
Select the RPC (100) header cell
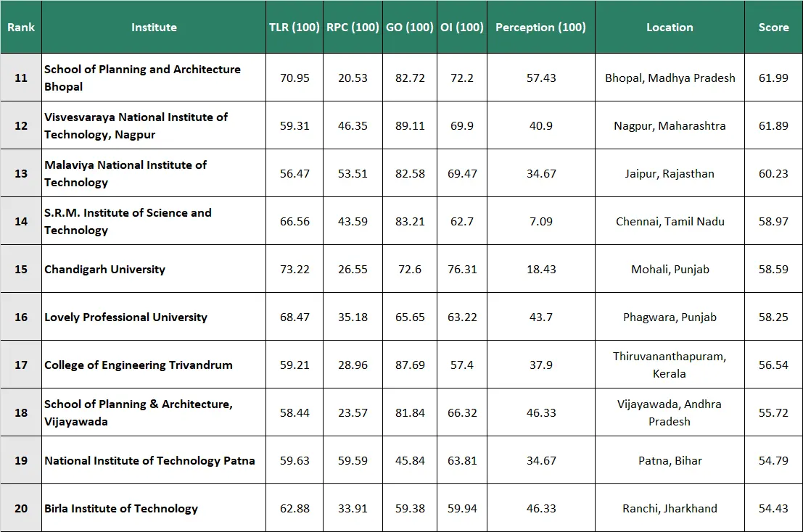(x=353, y=28)
